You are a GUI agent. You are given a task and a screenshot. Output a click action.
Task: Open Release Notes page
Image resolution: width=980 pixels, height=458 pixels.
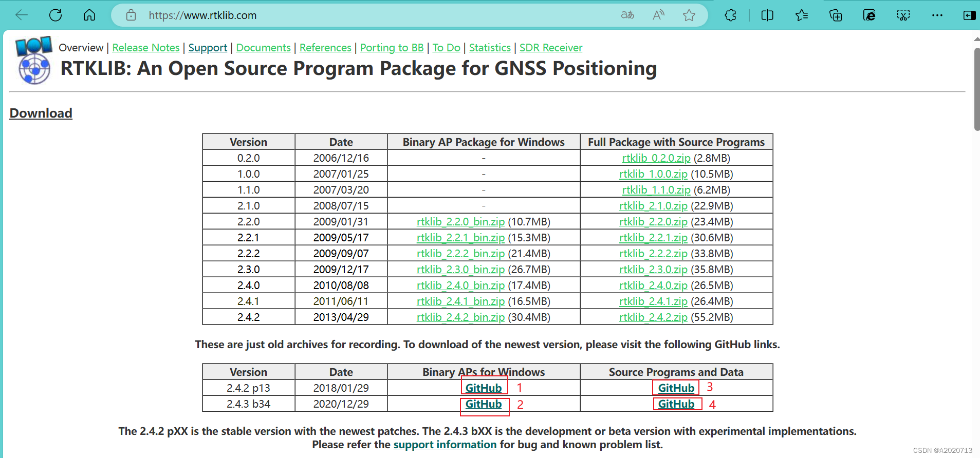point(146,48)
